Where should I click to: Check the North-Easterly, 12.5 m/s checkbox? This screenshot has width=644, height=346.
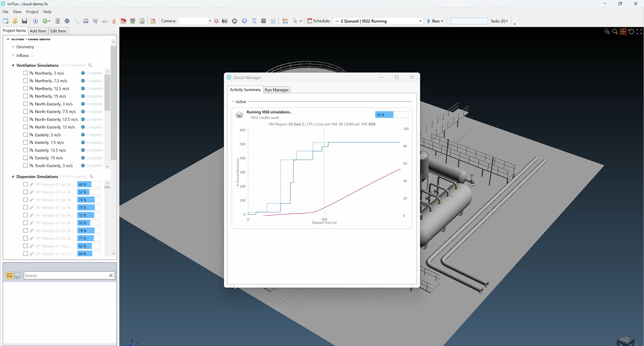[25, 119]
